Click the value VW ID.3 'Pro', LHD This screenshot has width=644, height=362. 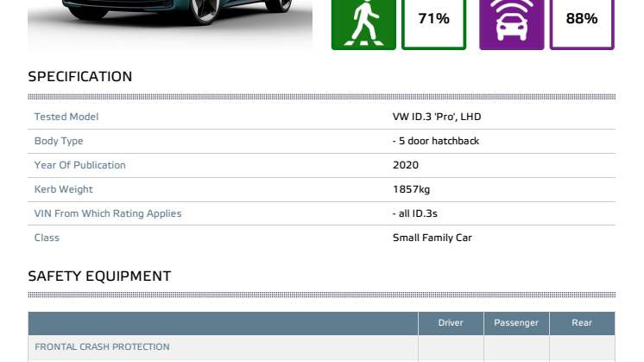(437, 117)
